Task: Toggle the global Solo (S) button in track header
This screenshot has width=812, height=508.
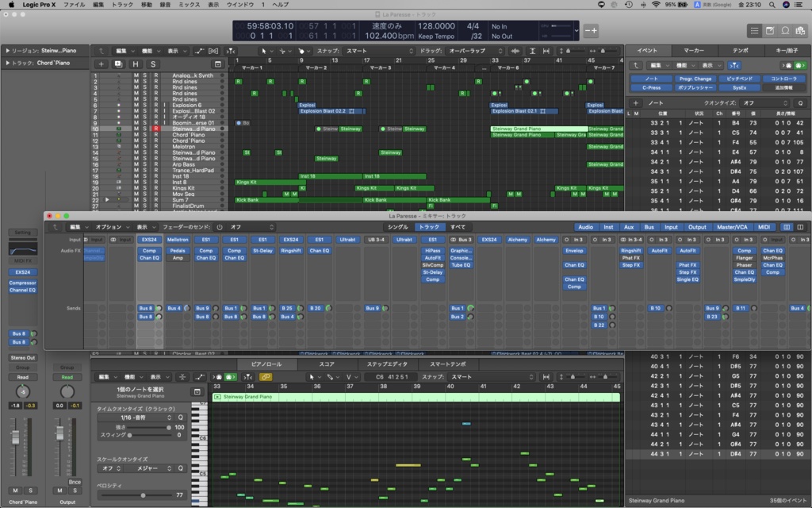Action: point(152,63)
